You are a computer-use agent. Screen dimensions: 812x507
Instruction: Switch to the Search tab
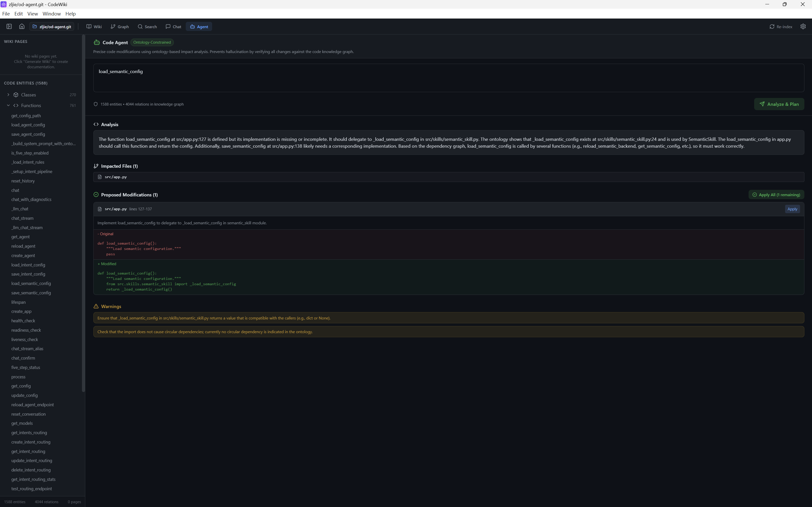coord(147,26)
